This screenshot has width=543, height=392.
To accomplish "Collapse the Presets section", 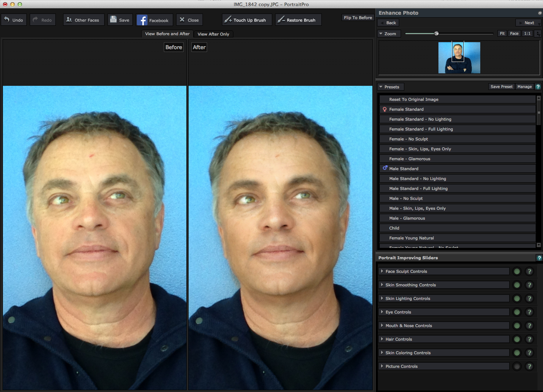I will (x=391, y=87).
